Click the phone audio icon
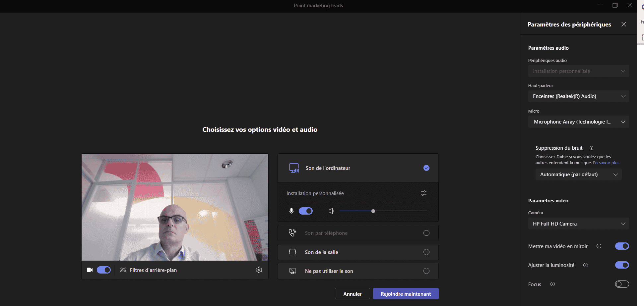This screenshot has width=644, height=306. [x=292, y=233]
